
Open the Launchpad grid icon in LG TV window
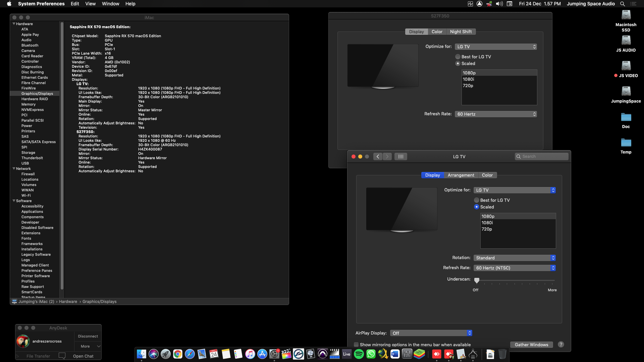[x=400, y=156]
